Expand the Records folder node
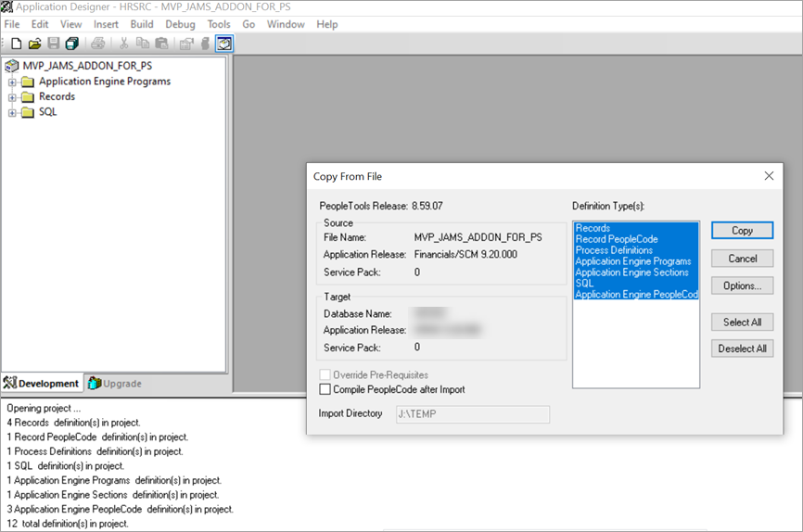The width and height of the screenshot is (803, 532). coord(13,97)
